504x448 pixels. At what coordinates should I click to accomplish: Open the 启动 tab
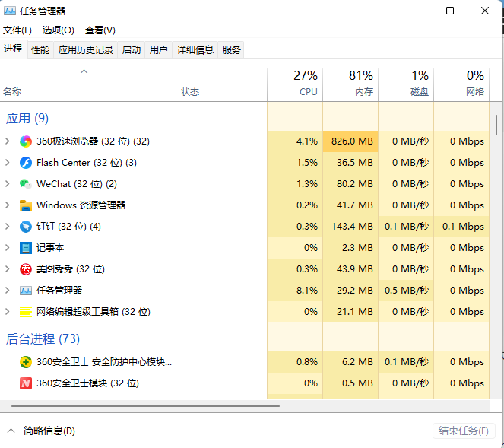(x=132, y=50)
